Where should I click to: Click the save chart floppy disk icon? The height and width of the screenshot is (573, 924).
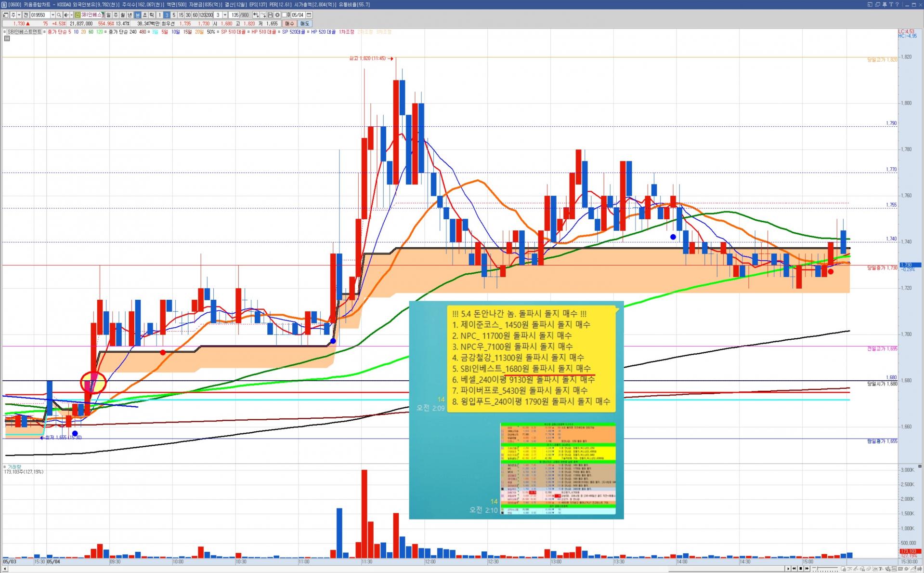(x=270, y=15)
